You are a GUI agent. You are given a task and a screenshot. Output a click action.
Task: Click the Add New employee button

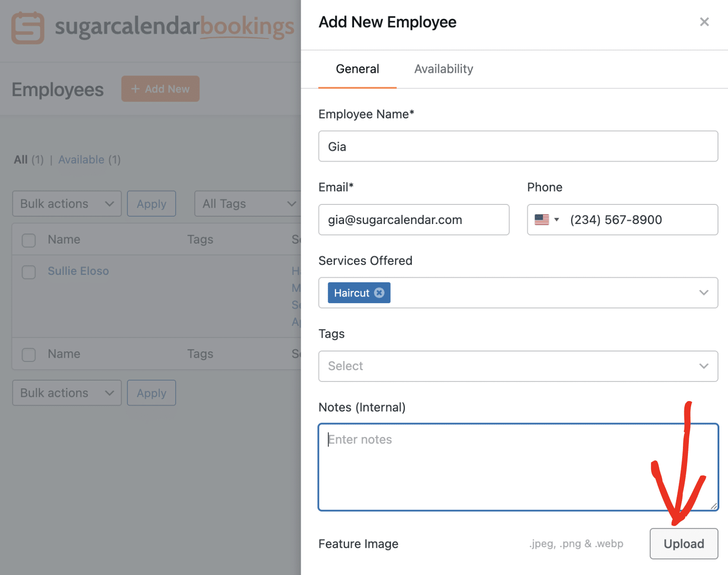(x=160, y=89)
